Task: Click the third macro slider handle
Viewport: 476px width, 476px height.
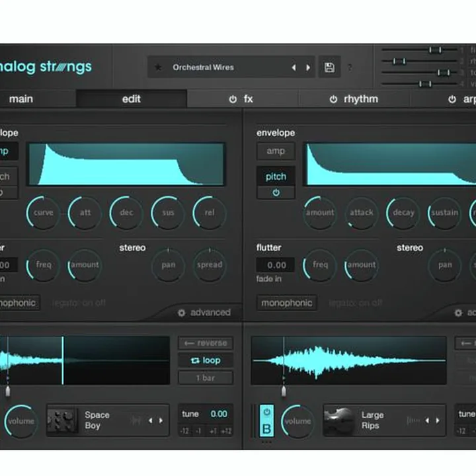Action: coord(444,73)
